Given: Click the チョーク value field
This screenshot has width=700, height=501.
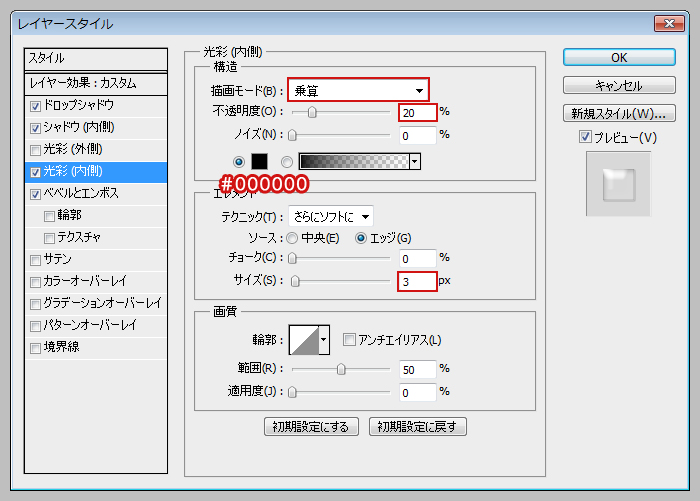Looking at the screenshot, I should click(x=417, y=259).
